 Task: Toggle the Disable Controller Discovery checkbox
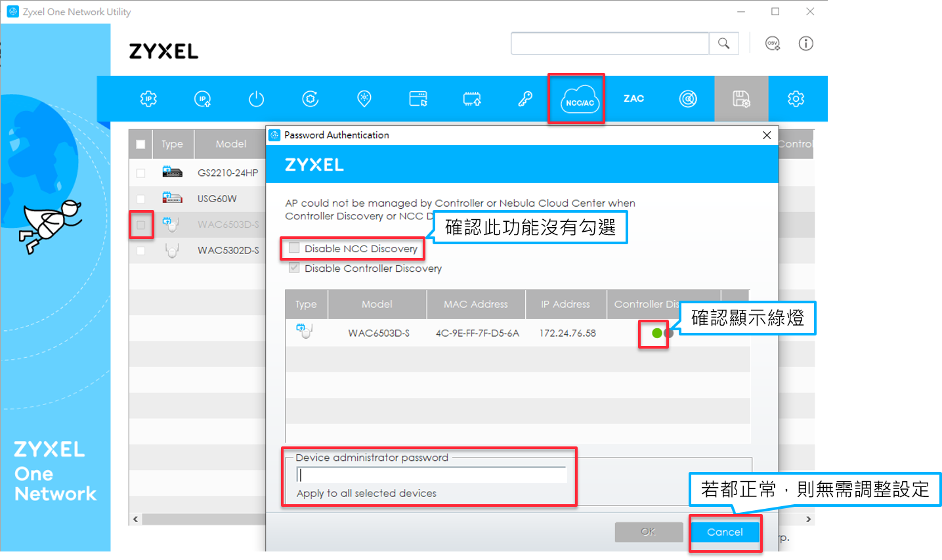(294, 268)
